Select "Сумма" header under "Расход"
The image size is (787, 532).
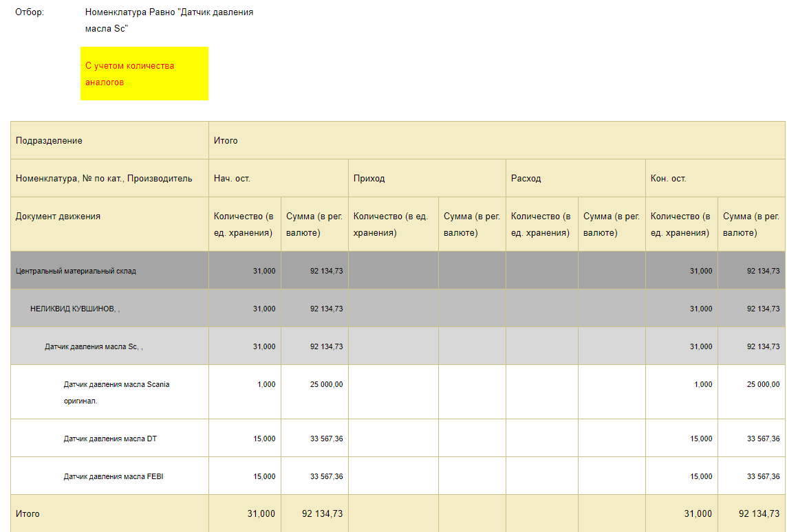click(610, 224)
